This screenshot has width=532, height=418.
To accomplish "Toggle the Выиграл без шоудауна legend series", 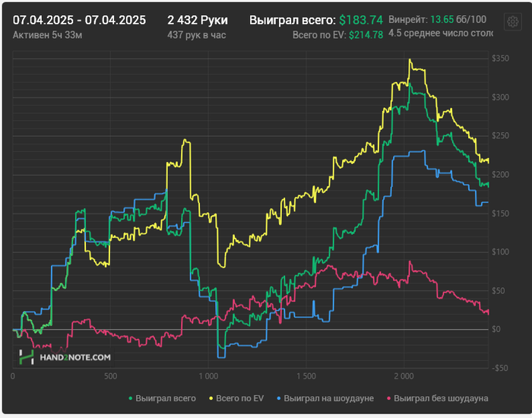I will (x=438, y=398).
